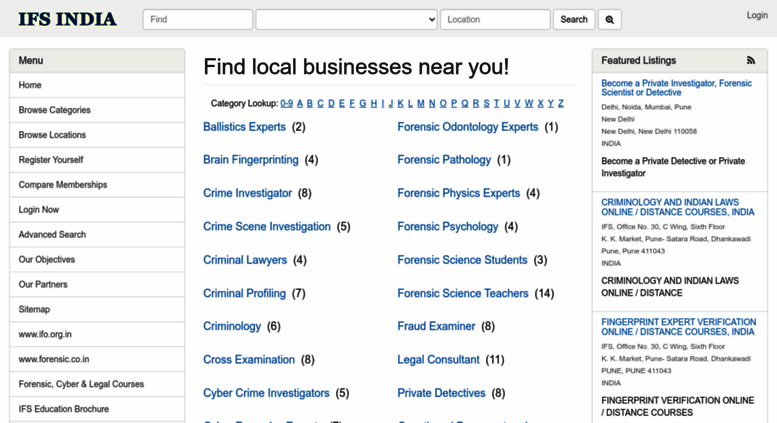Screen dimensions: 777x423
Task: Choose letter F in Category Lookup
Action: click(352, 103)
